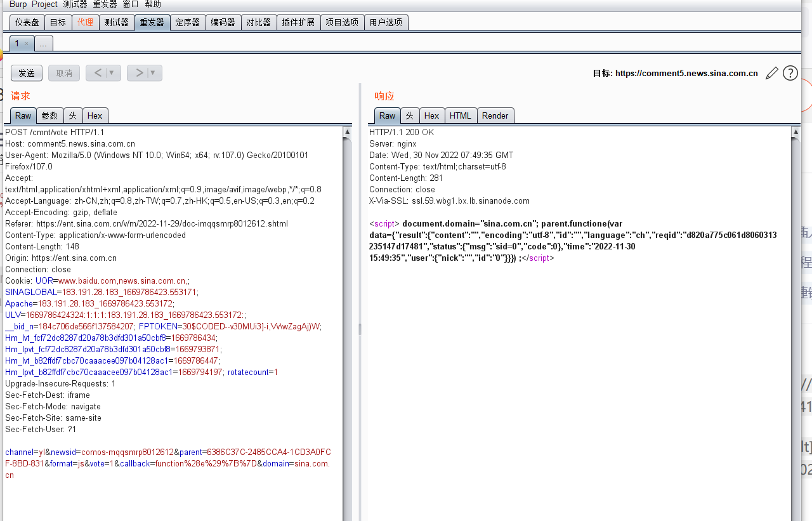Open the 项目选项 tab
This screenshot has width=812, height=521.
[x=342, y=22]
